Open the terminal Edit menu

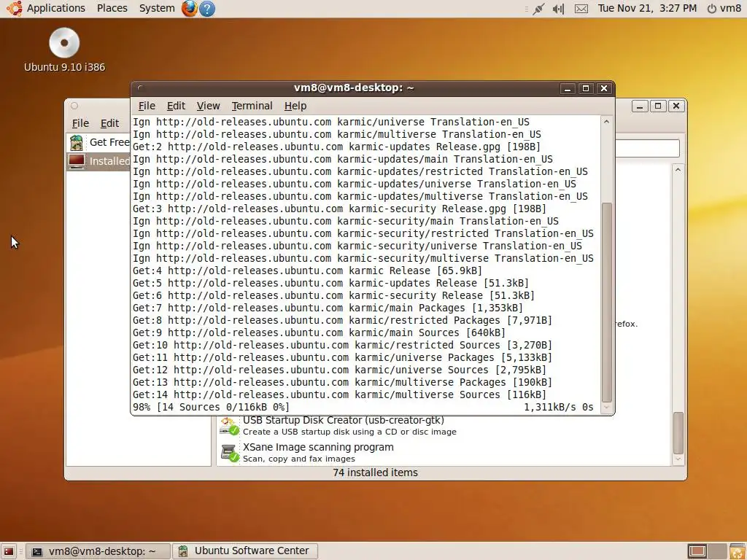point(176,106)
